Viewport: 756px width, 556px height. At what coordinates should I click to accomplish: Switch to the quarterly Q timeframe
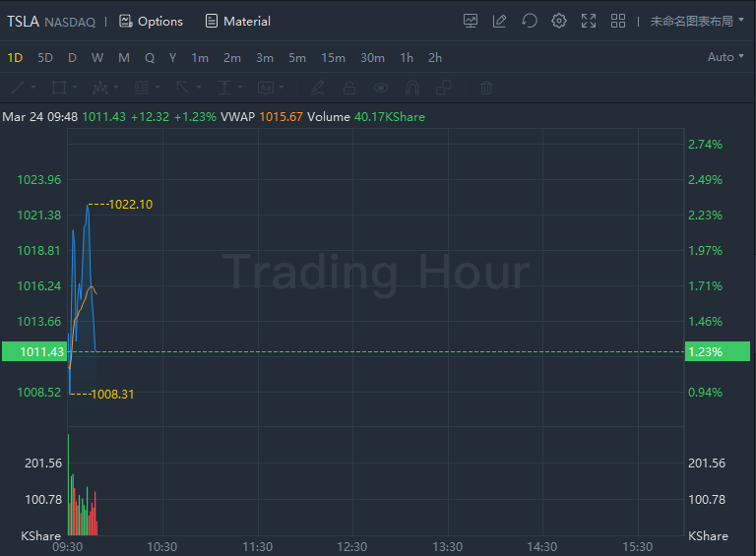(x=150, y=58)
